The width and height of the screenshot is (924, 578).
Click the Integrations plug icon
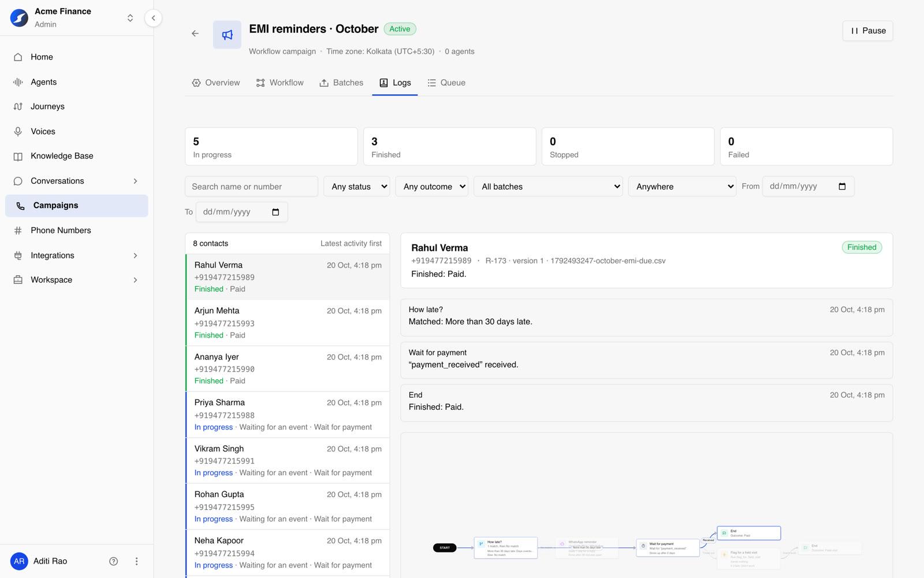[x=18, y=255]
